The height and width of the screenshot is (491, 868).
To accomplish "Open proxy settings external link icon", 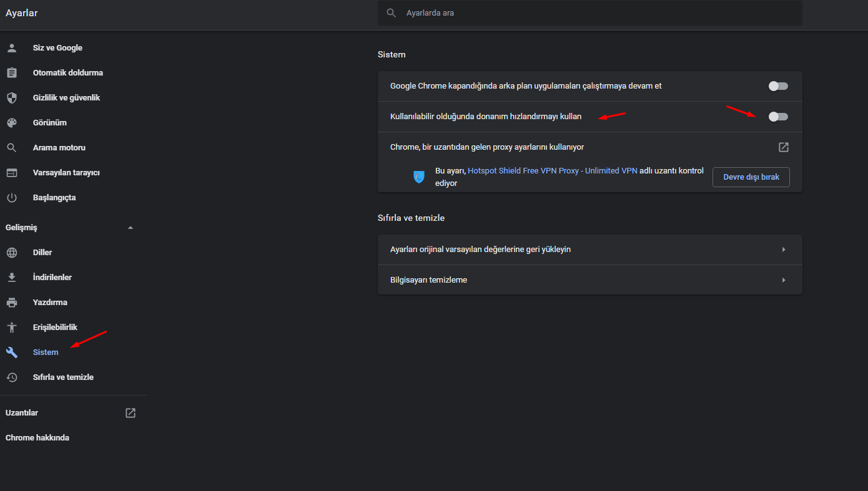I will [x=783, y=147].
